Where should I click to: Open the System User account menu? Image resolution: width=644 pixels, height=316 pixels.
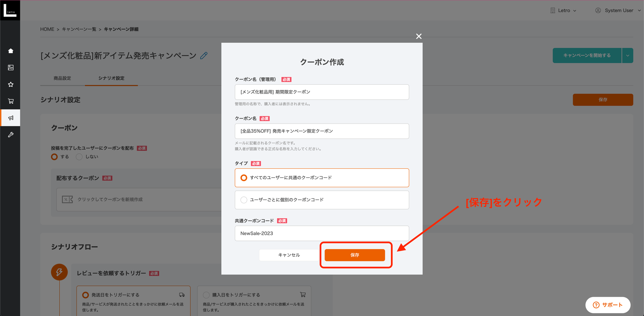tap(618, 10)
